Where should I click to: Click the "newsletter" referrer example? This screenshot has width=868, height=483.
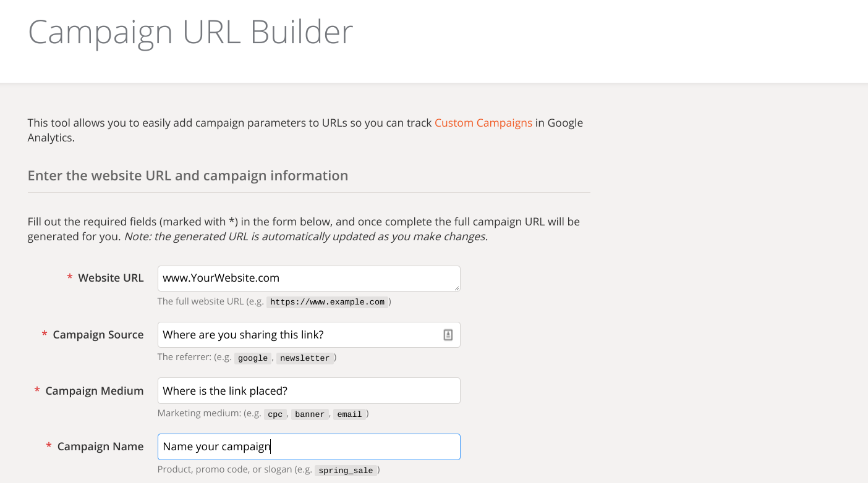[305, 358]
